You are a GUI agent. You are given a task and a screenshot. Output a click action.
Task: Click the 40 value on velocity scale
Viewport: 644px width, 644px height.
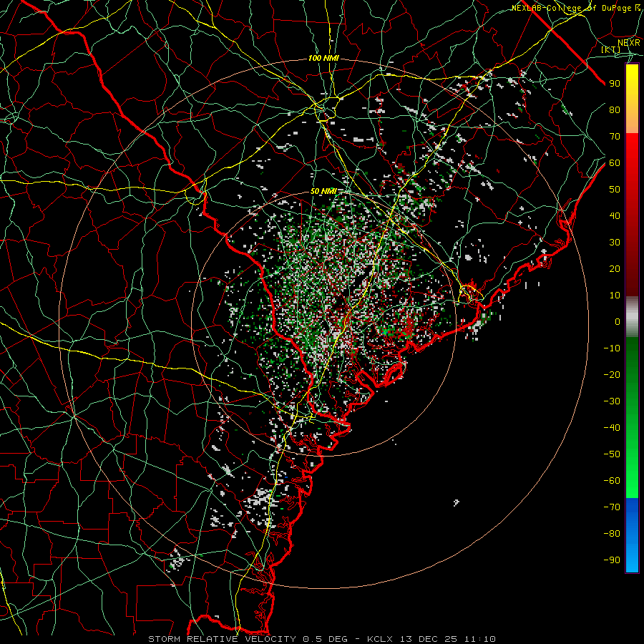(x=615, y=215)
